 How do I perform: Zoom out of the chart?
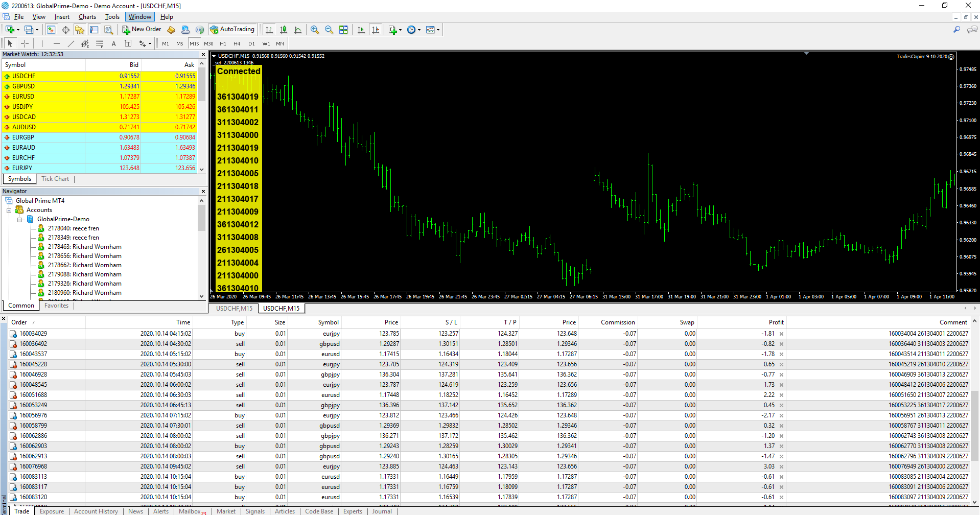click(x=329, y=30)
